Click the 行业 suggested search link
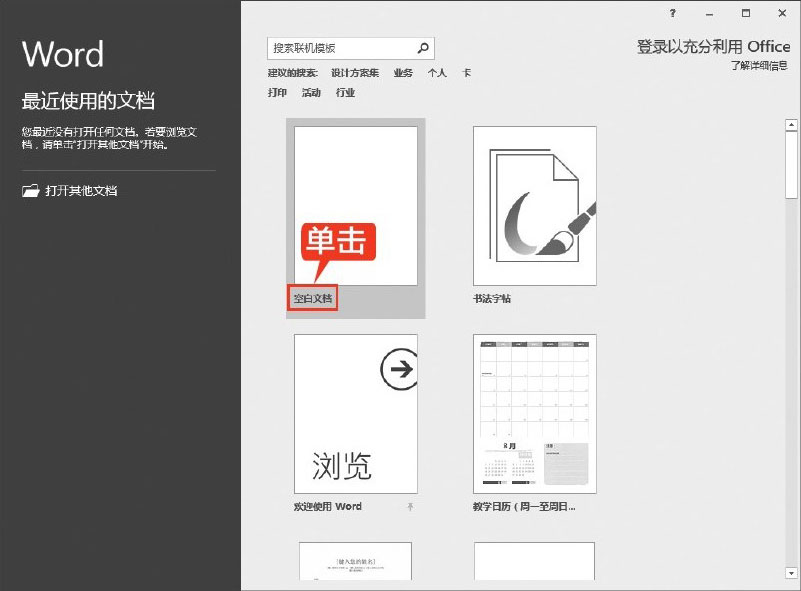The width and height of the screenshot is (801, 591). coord(345,93)
